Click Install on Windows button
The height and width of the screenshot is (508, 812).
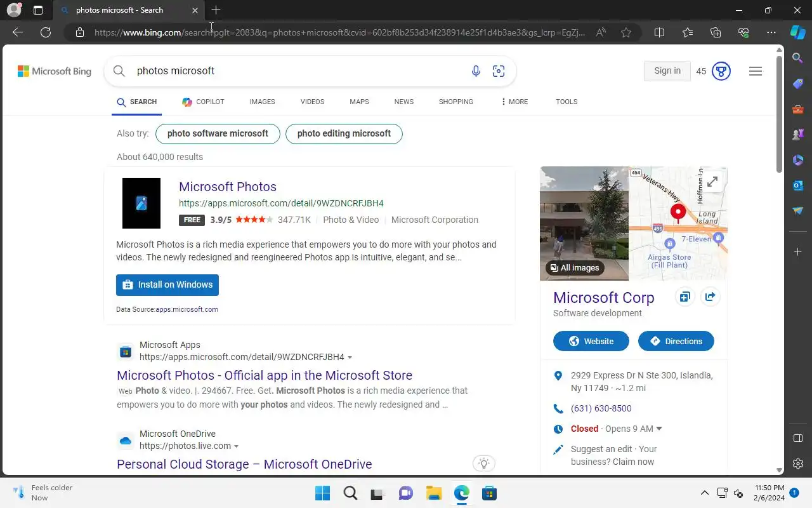click(x=167, y=285)
